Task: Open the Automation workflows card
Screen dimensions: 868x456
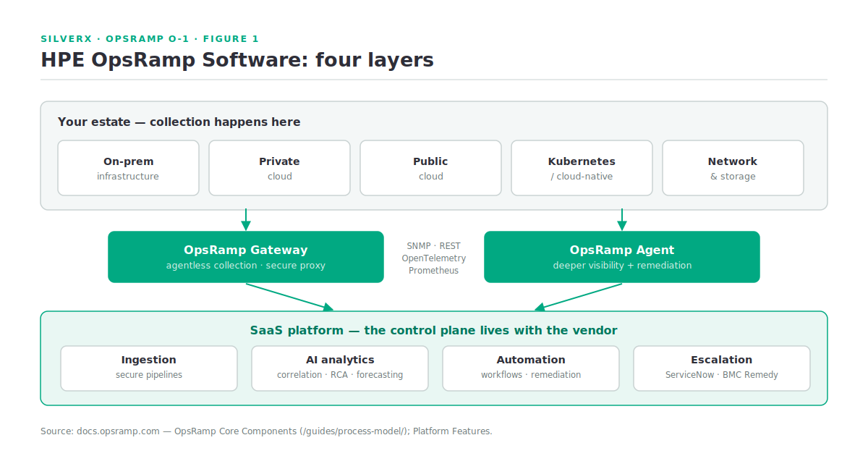Action: click(531, 368)
